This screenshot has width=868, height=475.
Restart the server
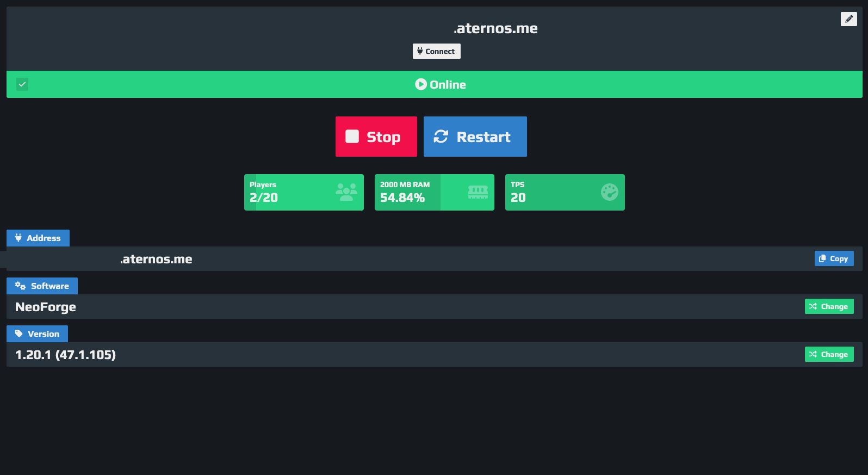click(x=475, y=137)
